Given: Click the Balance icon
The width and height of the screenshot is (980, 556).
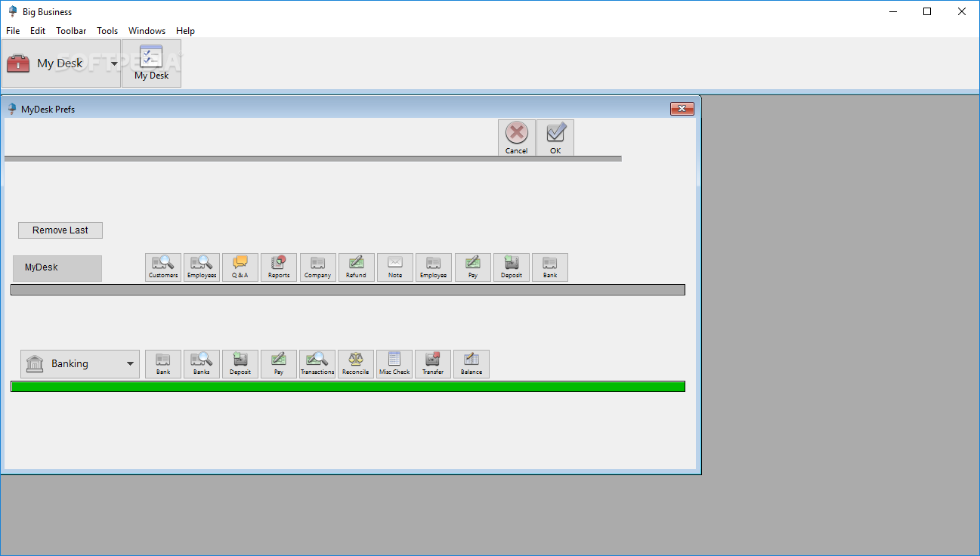Looking at the screenshot, I should [x=471, y=364].
